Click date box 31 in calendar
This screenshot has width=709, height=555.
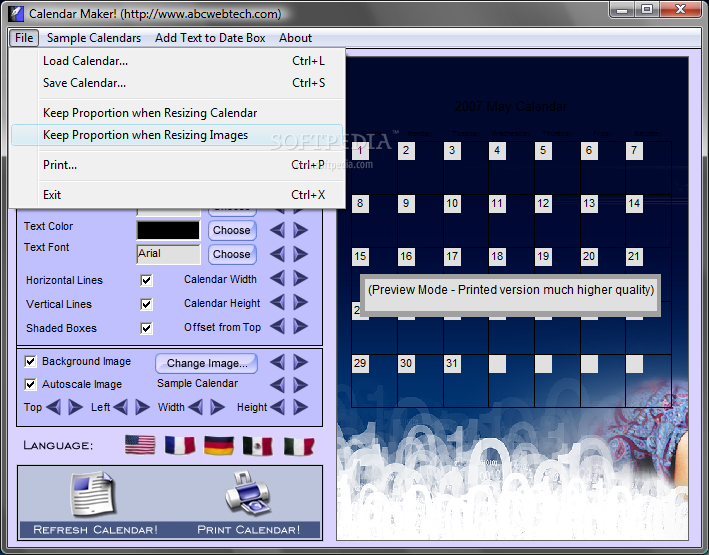[452, 364]
